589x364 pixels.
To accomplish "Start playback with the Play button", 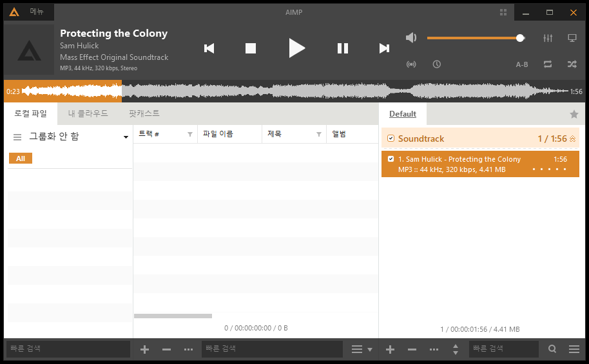I will click(296, 48).
